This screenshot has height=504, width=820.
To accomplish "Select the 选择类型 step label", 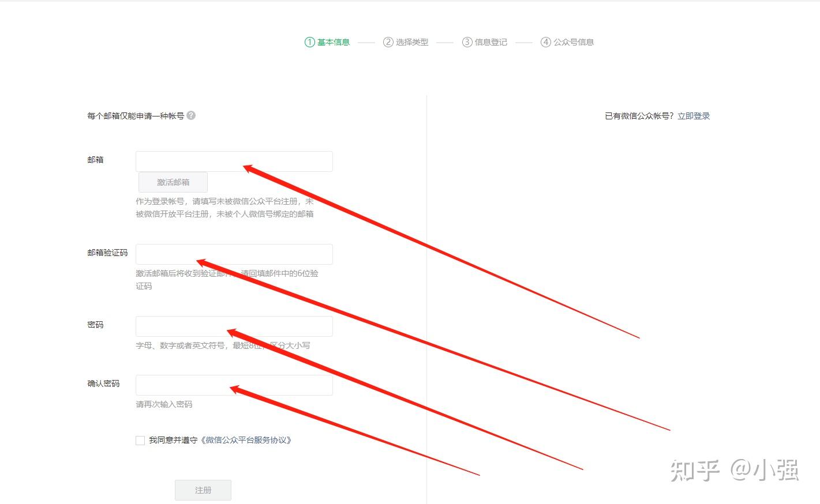I will click(x=412, y=42).
